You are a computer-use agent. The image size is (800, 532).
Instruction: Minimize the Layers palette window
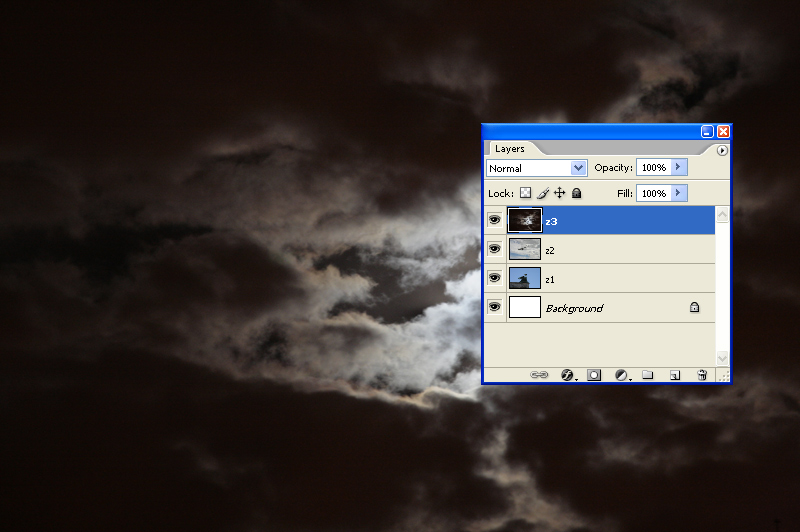[x=707, y=132]
